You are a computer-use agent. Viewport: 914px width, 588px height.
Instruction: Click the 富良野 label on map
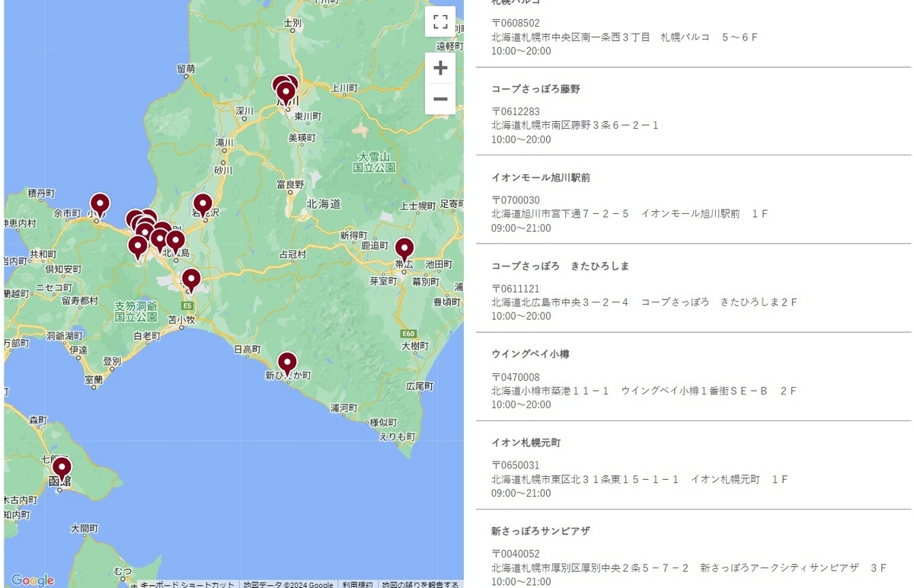coord(290,184)
